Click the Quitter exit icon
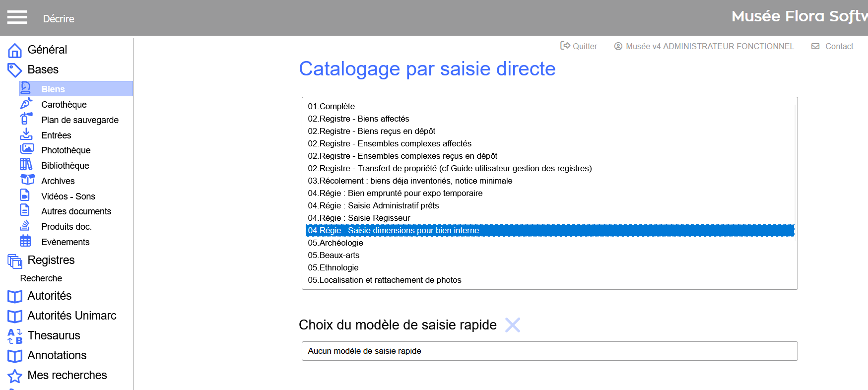Viewport: 868px width, 390px height. (565, 46)
